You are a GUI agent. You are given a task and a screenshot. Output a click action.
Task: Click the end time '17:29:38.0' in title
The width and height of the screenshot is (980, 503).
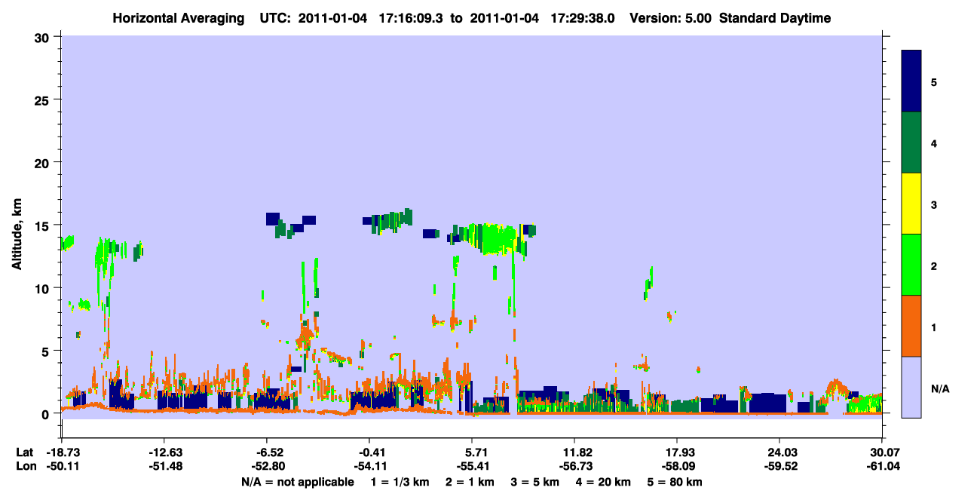pyautogui.click(x=584, y=18)
